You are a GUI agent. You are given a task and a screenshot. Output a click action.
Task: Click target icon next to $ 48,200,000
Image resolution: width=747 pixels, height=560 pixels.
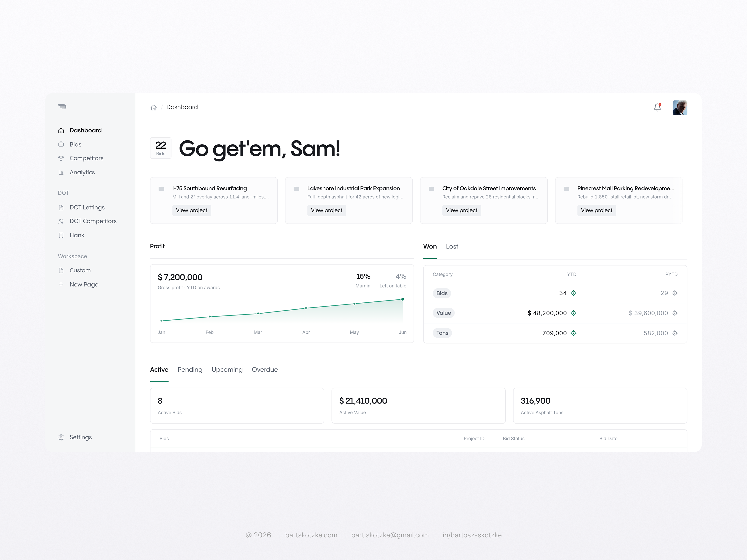click(x=573, y=313)
